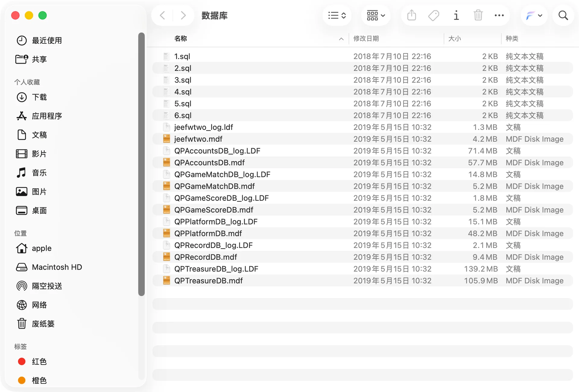The width and height of the screenshot is (579, 392).
Task: Click the 文稿 document icon in sidebar
Action: (x=21, y=135)
